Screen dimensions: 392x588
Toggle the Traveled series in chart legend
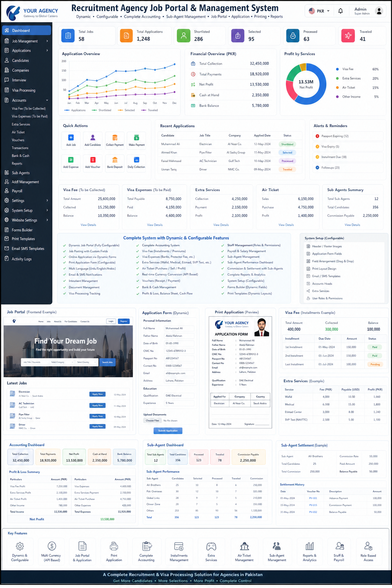[149, 110]
